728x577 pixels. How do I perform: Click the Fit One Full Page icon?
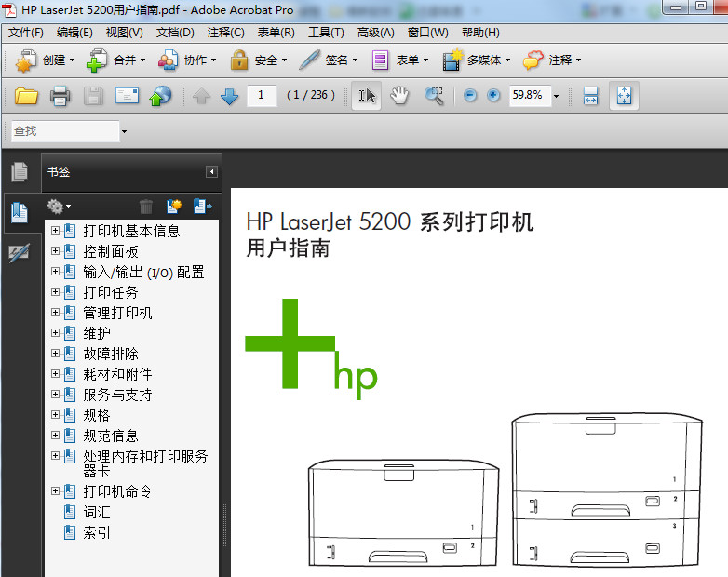624,96
